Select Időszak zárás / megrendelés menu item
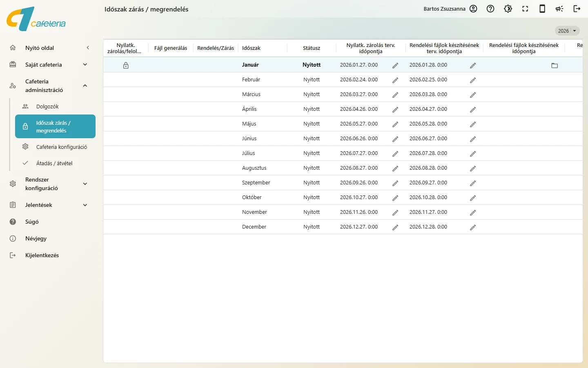 point(55,126)
